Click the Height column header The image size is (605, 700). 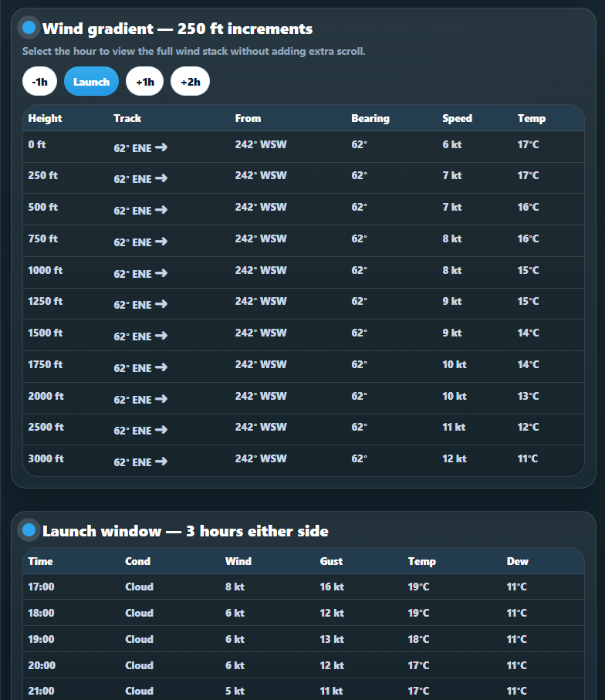coord(45,118)
